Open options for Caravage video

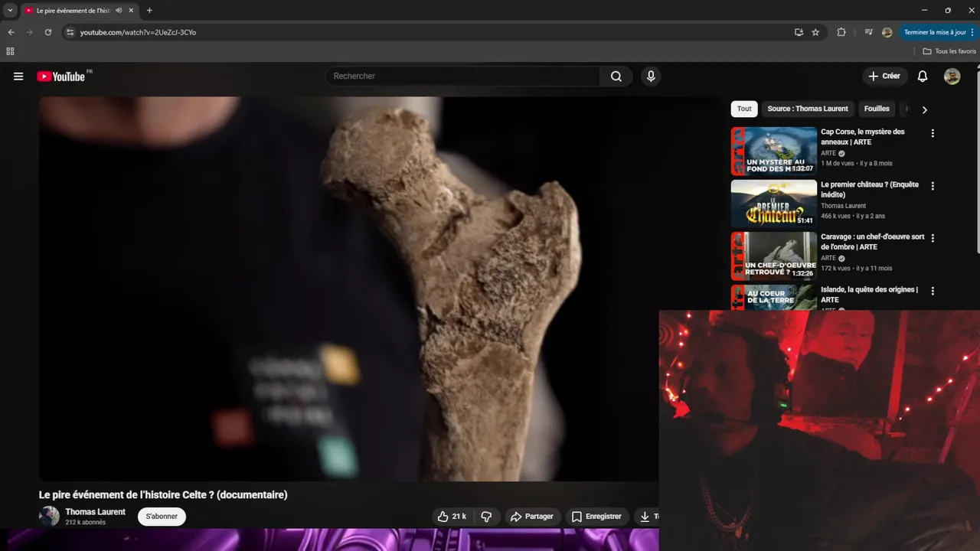click(x=933, y=238)
